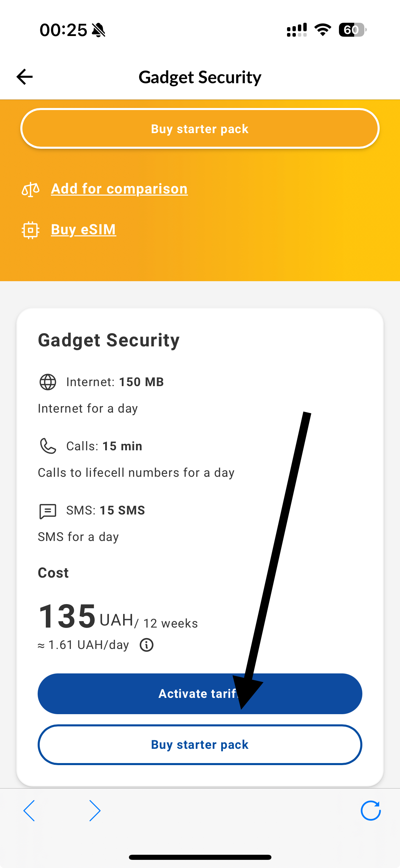
Task: Tap the silent bell status icon
Action: tap(99, 30)
